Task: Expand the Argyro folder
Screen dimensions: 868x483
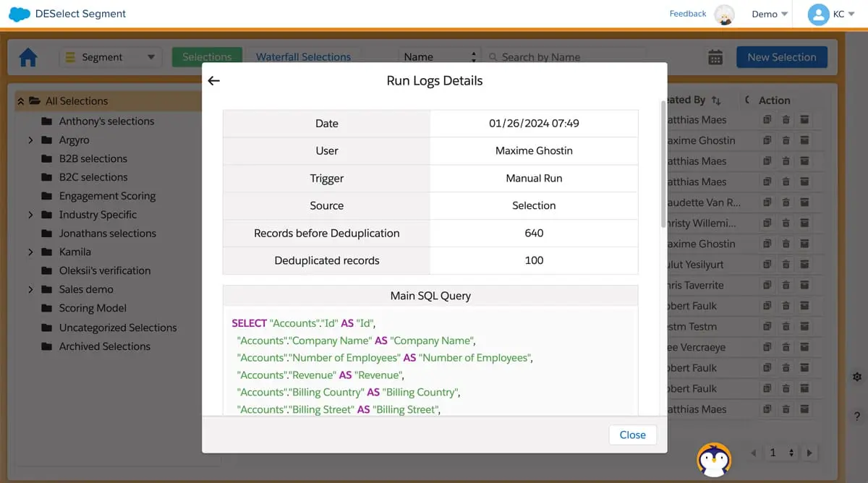Action: [x=30, y=140]
